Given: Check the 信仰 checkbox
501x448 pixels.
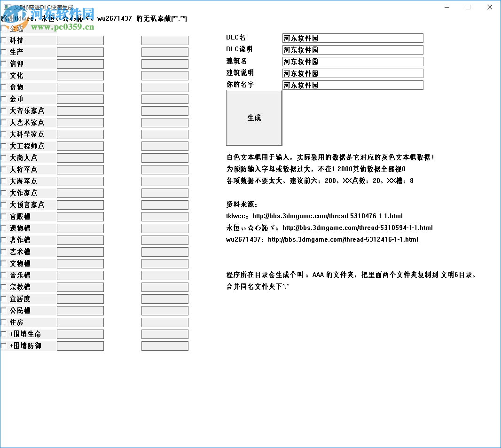Looking at the screenshot, I should [5, 63].
